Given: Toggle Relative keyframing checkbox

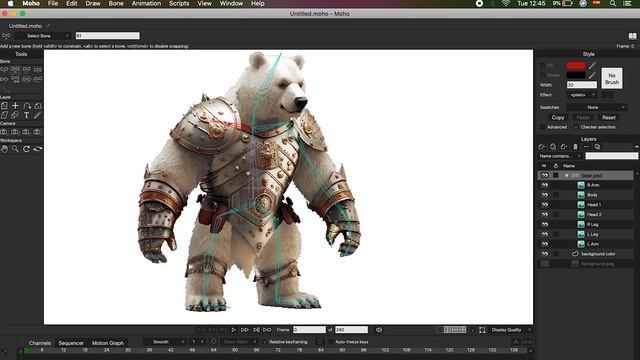Looking at the screenshot, I should pyautogui.click(x=264, y=342).
